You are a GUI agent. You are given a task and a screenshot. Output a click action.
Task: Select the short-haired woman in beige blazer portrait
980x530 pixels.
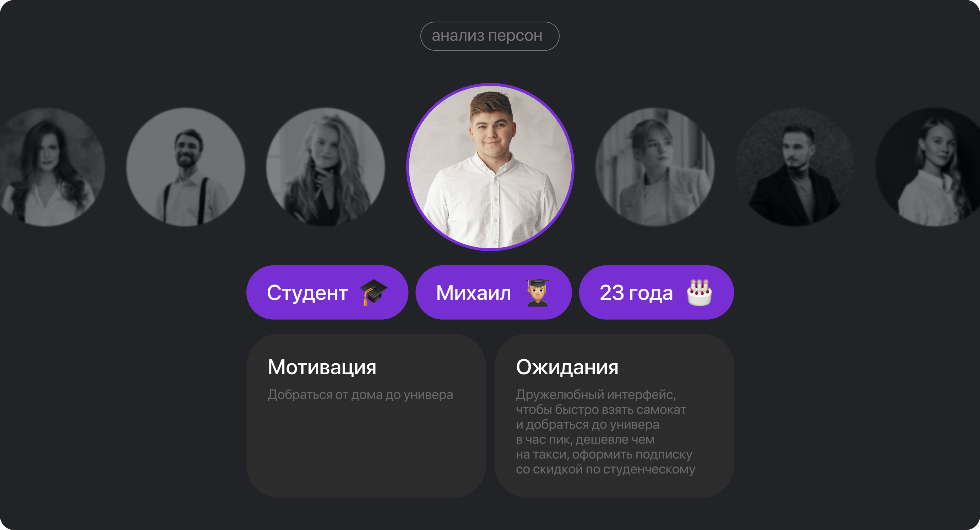pyautogui.click(x=655, y=167)
